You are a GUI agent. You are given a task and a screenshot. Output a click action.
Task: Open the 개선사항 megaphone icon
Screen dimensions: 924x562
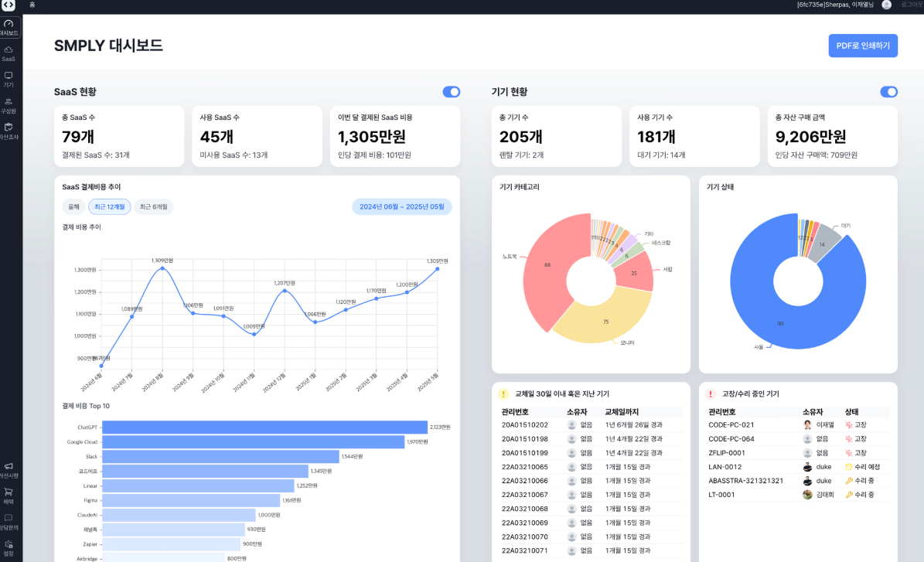click(x=9, y=470)
